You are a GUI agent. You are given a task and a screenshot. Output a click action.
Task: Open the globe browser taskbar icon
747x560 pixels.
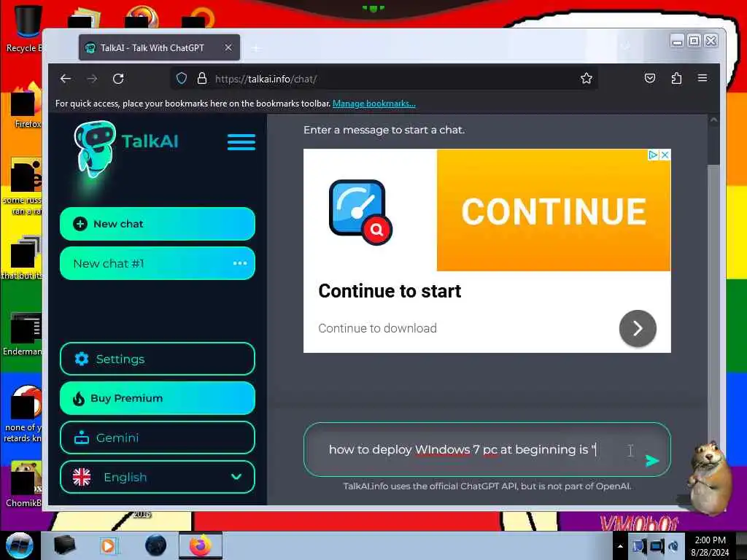coord(155,545)
